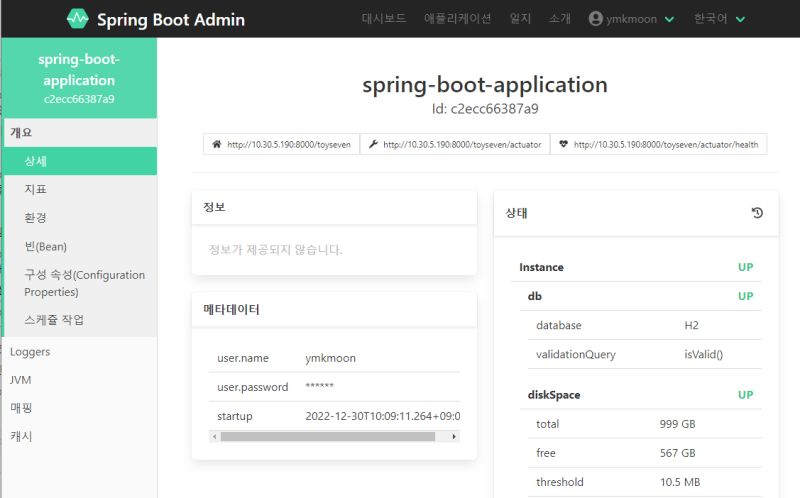
Task: Click the Id: c2ecc66387a9 subtitle
Action: click(x=485, y=109)
